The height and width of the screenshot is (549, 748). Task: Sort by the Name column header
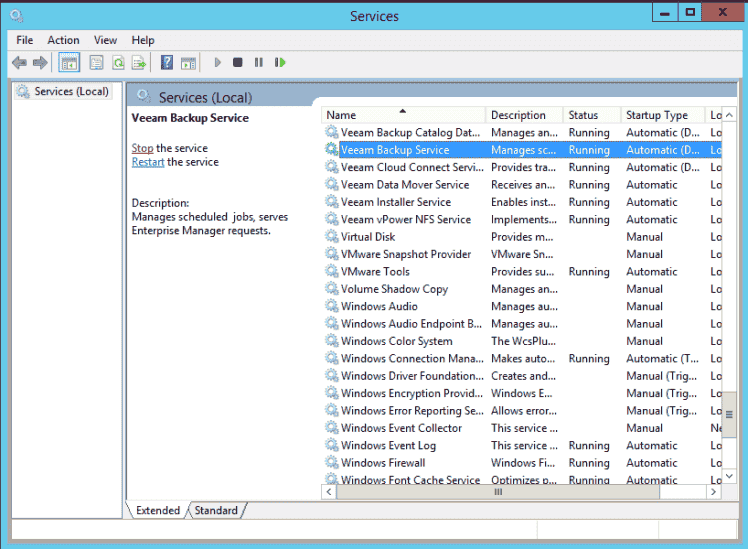pyautogui.click(x=404, y=115)
